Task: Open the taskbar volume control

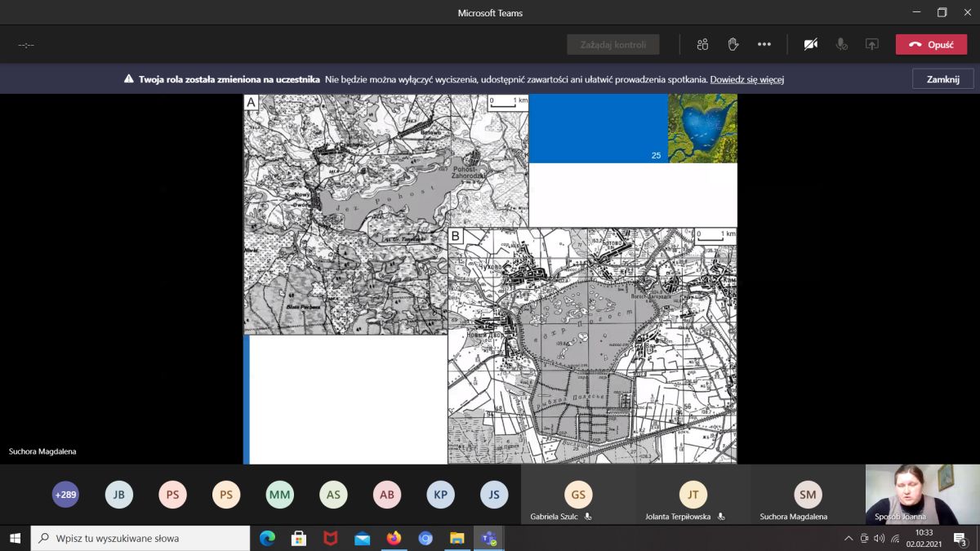Action: pos(879,538)
